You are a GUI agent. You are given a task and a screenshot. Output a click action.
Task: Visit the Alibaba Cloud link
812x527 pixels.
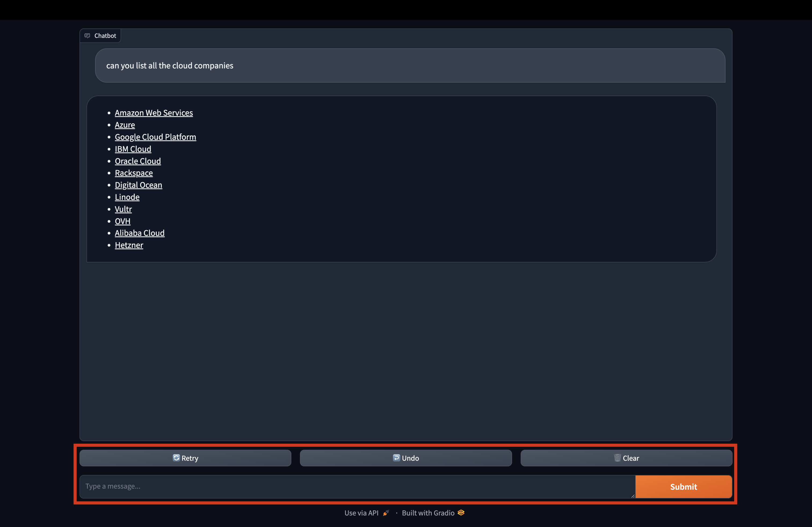click(140, 233)
